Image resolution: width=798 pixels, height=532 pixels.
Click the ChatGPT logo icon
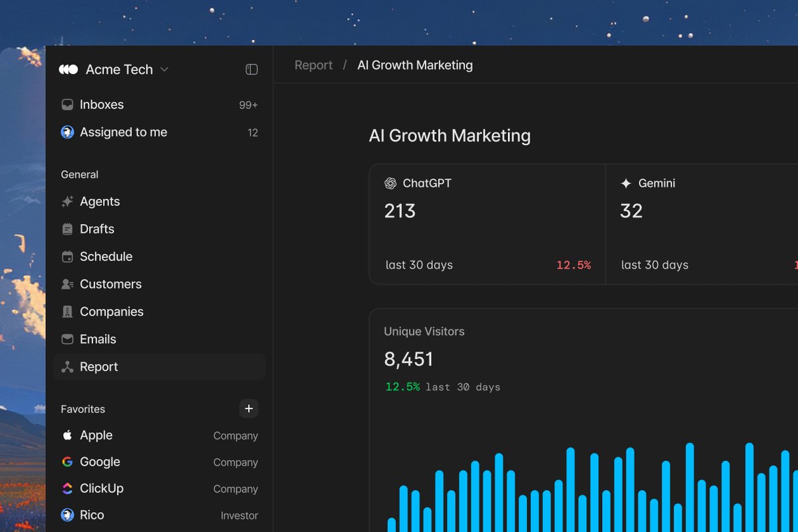pos(390,183)
